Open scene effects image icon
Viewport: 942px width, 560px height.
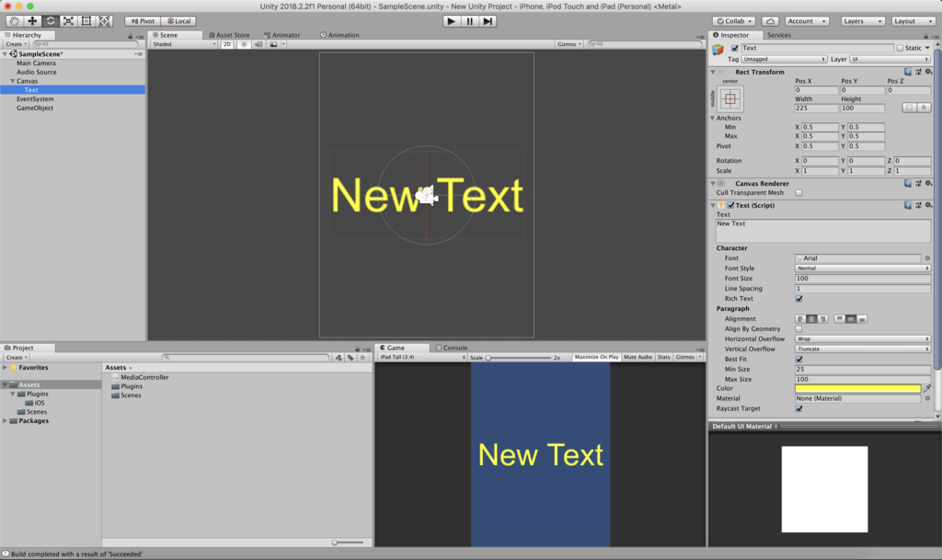pos(274,44)
